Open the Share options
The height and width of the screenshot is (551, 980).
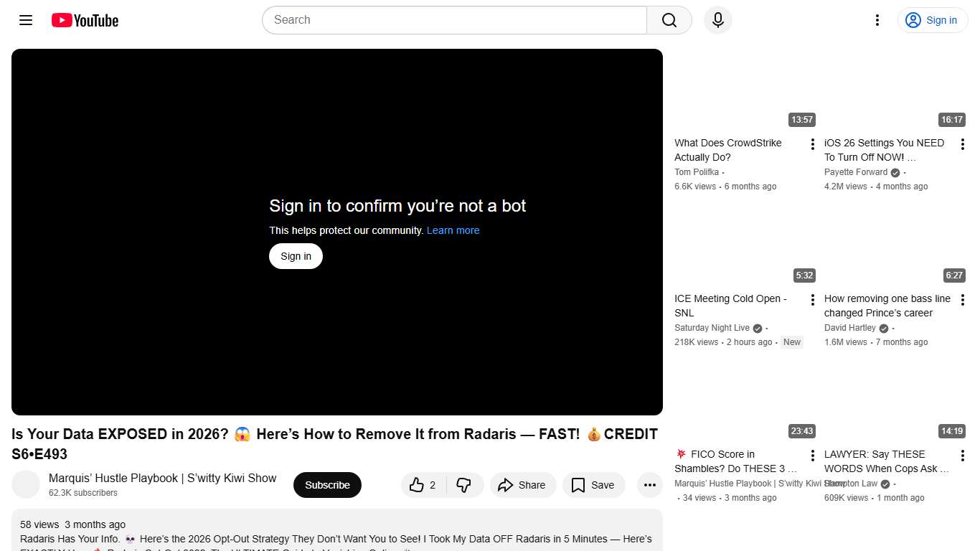523,485
